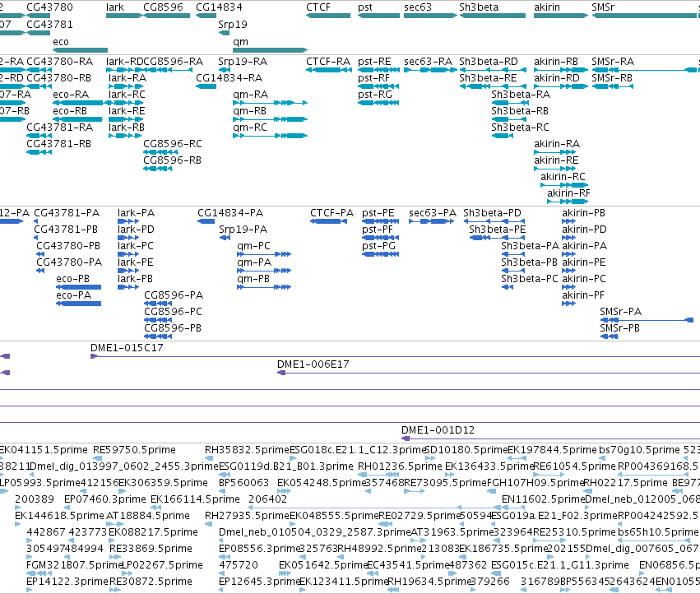
Task: Select protein qm-PC
Action: [253, 246]
